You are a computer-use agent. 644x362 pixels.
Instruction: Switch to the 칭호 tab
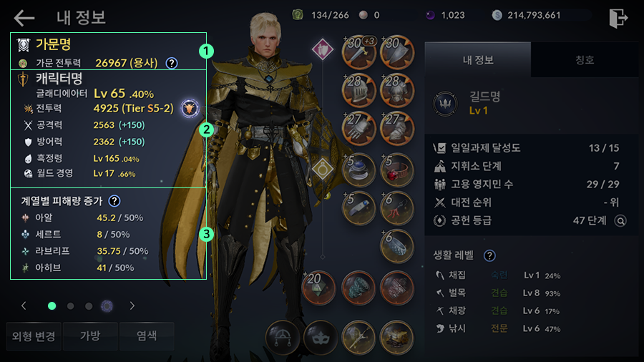tap(585, 60)
